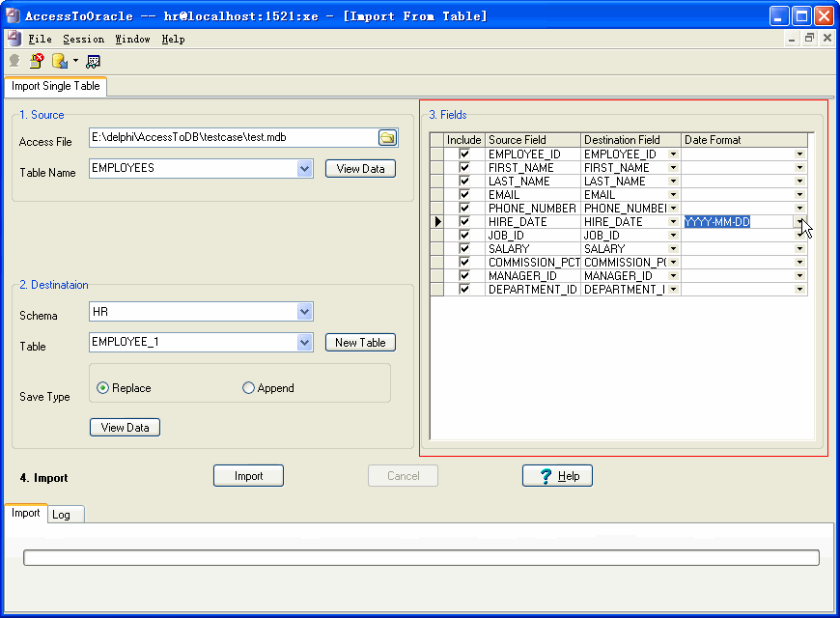Uncheck the PHONE_NUMBER include checkbox
Viewport: 840px width, 618px height.
[464, 208]
